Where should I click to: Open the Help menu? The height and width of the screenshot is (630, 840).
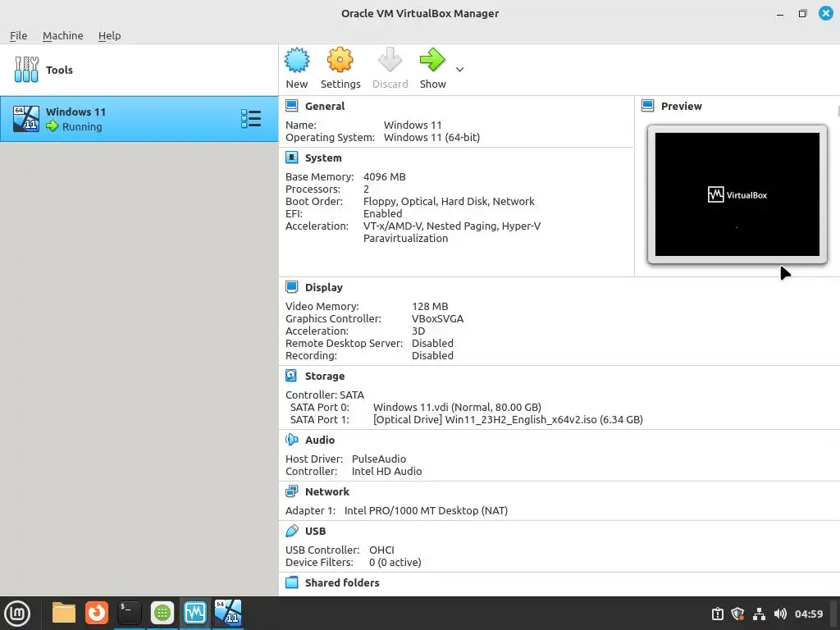(109, 35)
